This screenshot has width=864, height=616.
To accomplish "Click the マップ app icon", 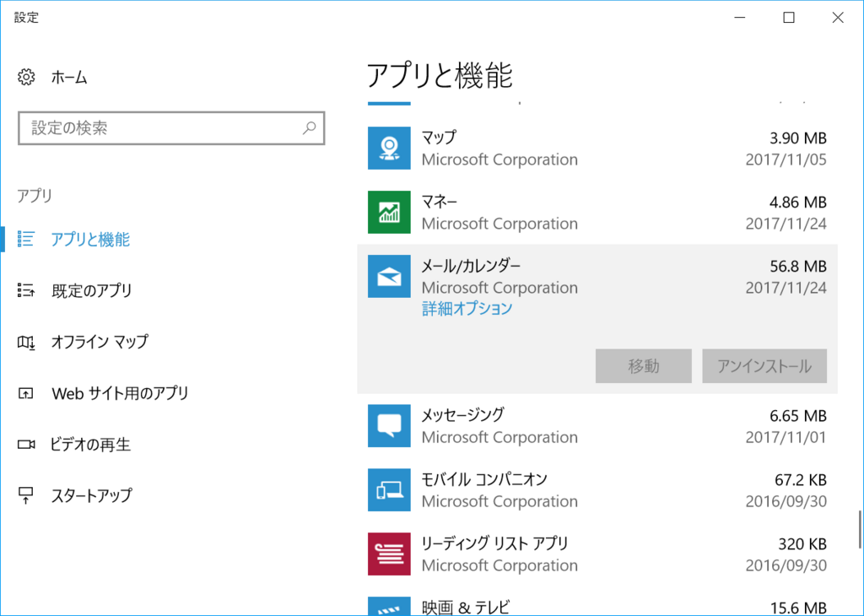I will [x=389, y=149].
